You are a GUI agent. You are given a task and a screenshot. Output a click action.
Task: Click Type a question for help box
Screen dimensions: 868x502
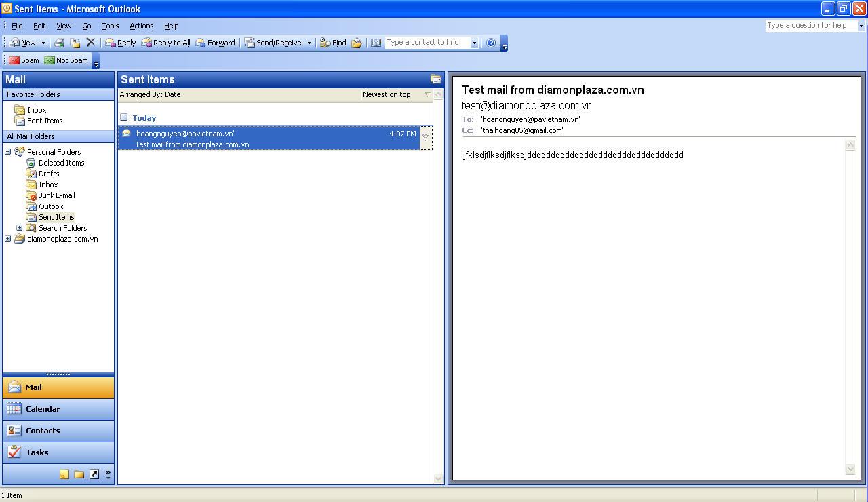[811, 26]
